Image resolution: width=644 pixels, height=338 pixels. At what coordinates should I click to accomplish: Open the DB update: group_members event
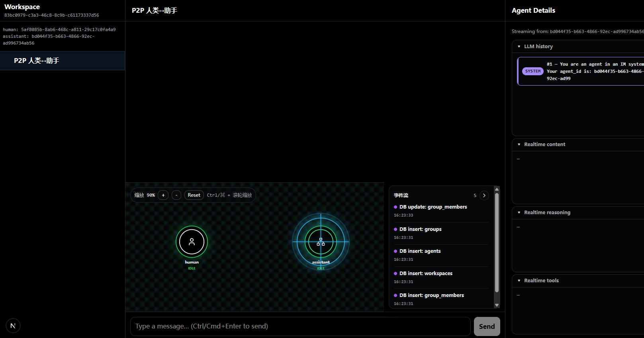point(433,207)
